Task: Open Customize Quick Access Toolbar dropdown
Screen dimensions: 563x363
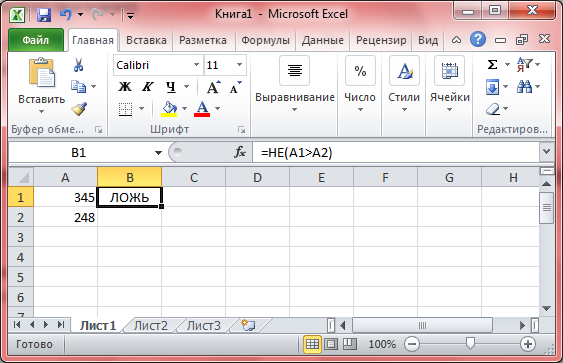Action: tap(130, 15)
